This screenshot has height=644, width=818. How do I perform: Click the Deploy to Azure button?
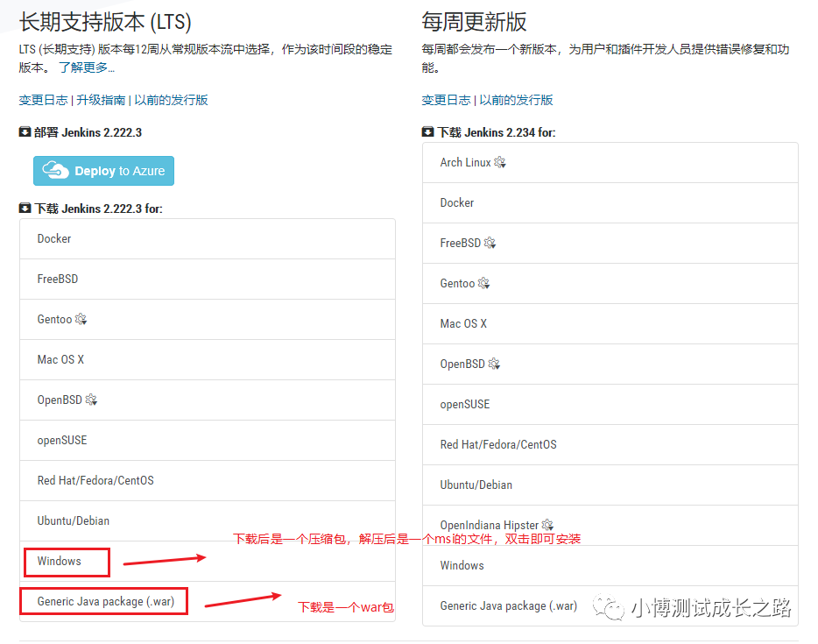click(104, 171)
